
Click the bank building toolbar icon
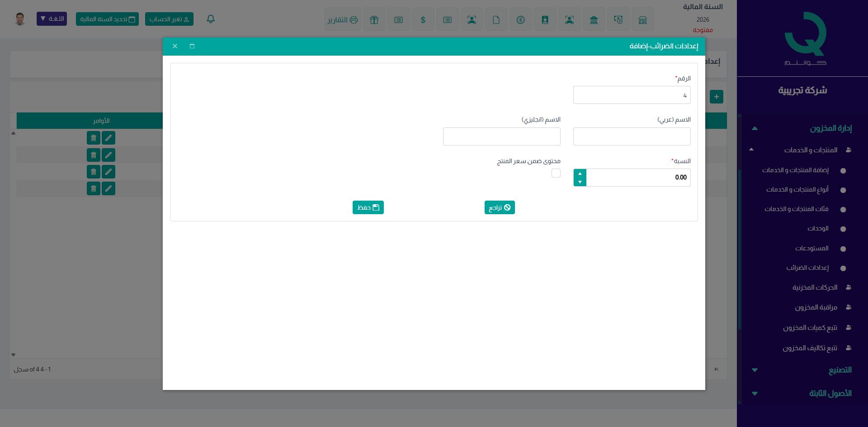click(x=594, y=20)
